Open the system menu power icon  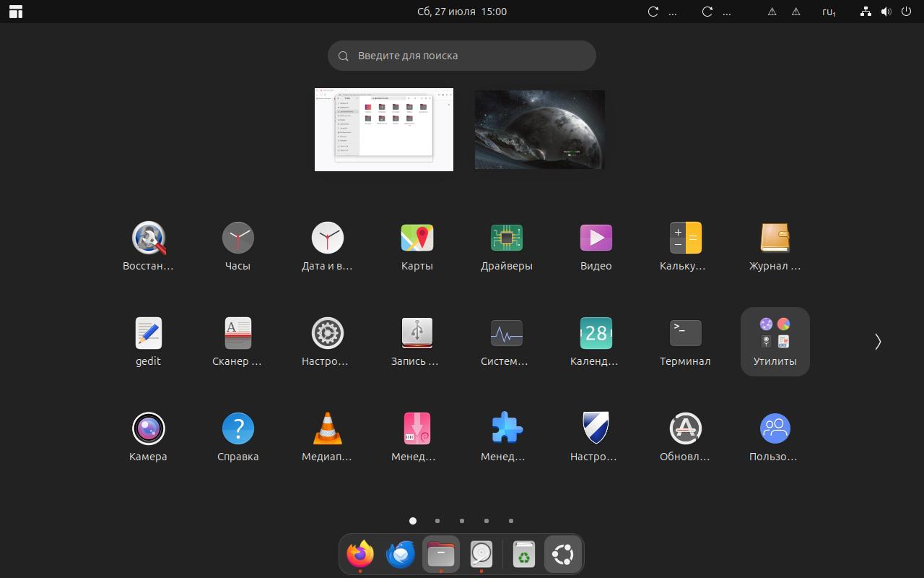907,12
